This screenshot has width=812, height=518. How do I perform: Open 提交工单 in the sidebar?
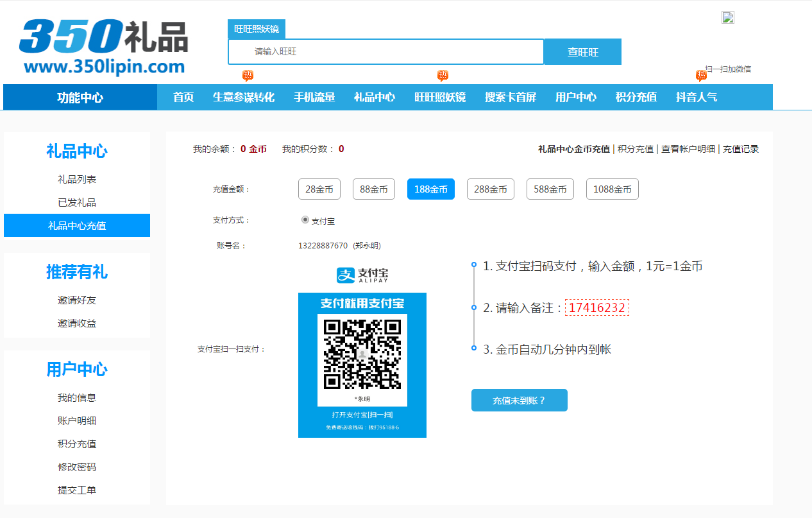click(77, 490)
